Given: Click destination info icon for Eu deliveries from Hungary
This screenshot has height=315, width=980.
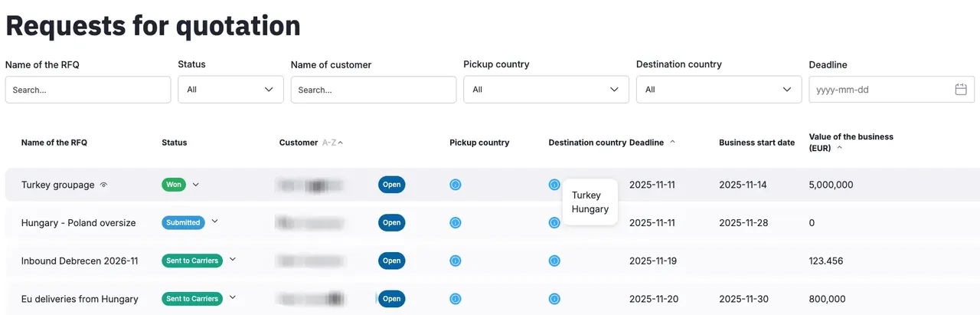Looking at the screenshot, I should (x=554, y=299).
